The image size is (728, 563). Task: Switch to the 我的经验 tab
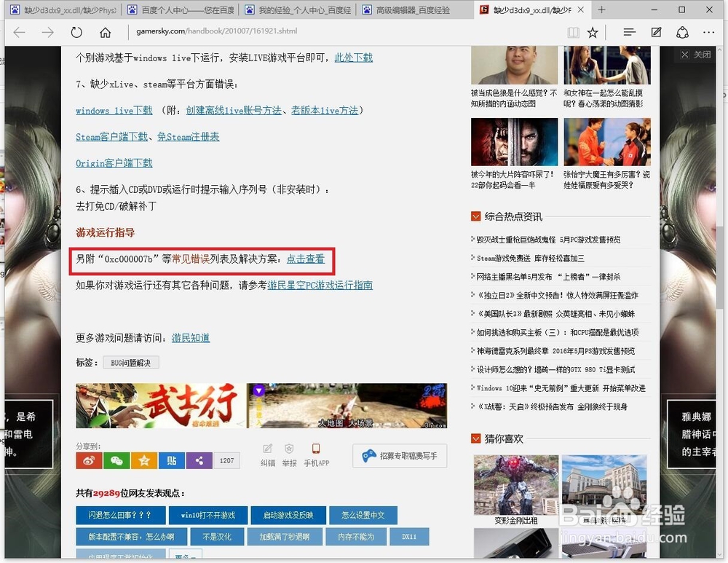(297, 9)
